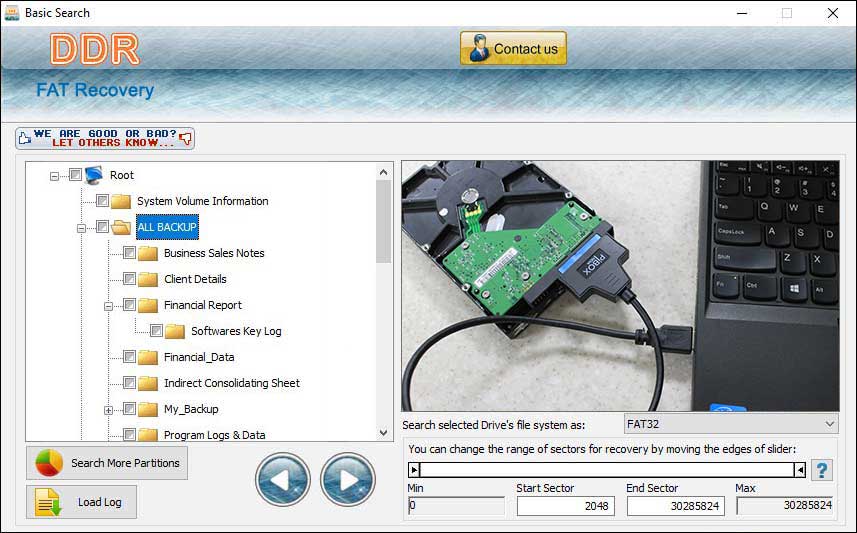Click the Root computer icon
The image size is (857, 533).
[95, 174]
